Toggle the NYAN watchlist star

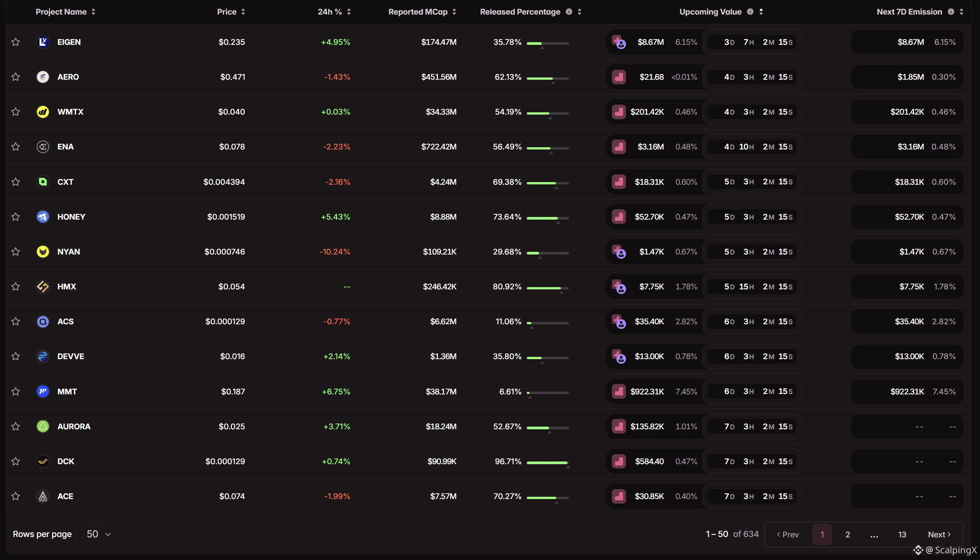15,251
